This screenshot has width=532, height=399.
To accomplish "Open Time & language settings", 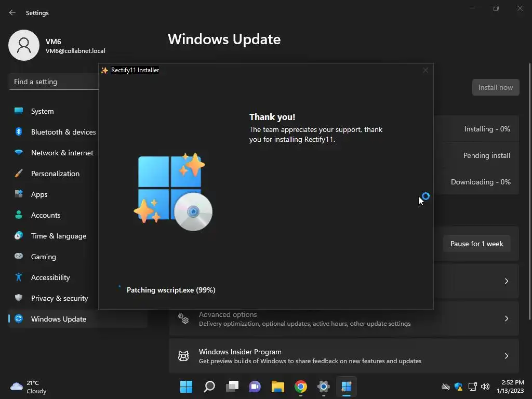I will [x=54, y=236].
